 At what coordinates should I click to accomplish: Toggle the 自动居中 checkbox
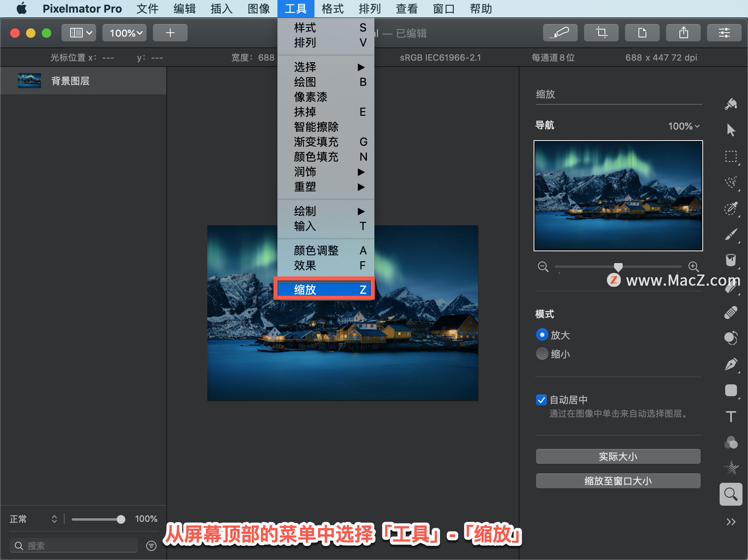pyautogui.click(x=541, y=400)
